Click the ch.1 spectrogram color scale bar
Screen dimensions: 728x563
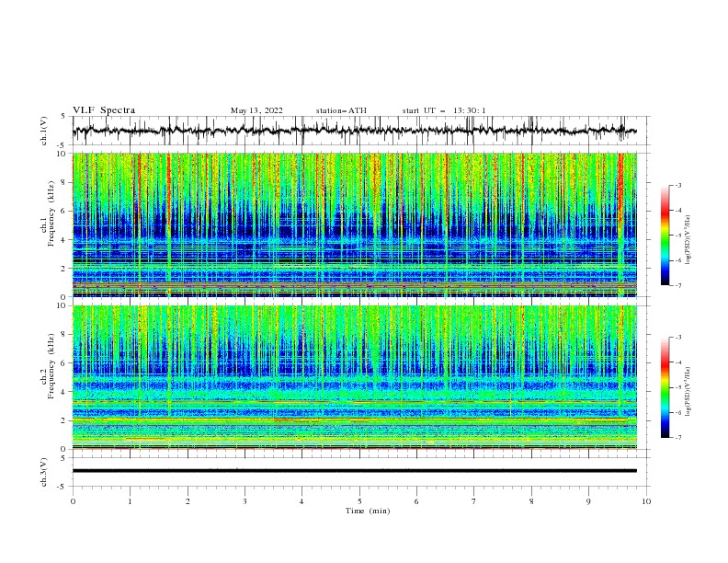coord(665,236)
